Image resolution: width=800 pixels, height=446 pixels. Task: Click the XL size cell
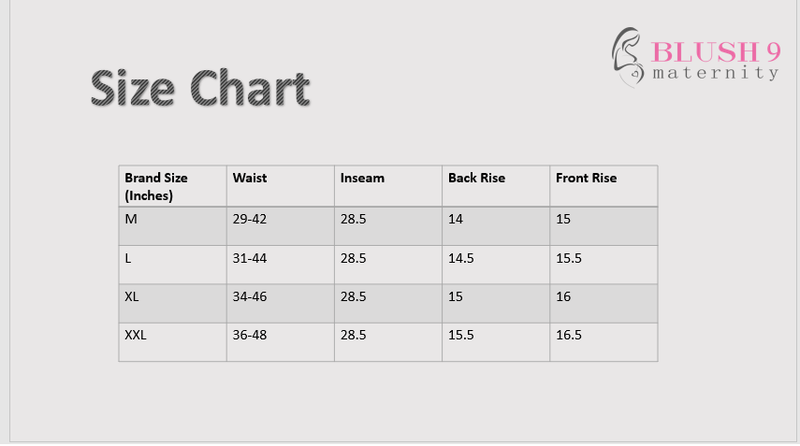pos(172,304)
